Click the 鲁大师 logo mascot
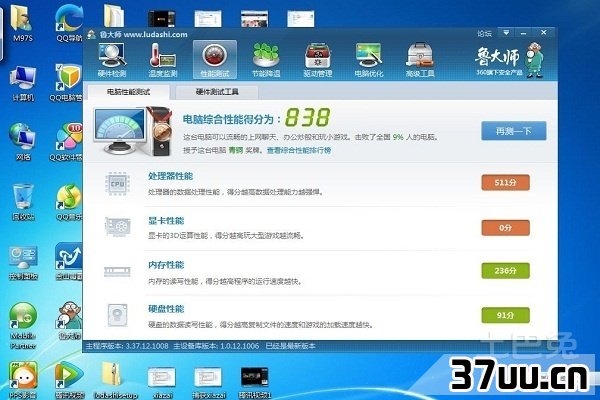The width and height of the screenshot is (600, 400). pyautogui.click(x=534, y=60)
